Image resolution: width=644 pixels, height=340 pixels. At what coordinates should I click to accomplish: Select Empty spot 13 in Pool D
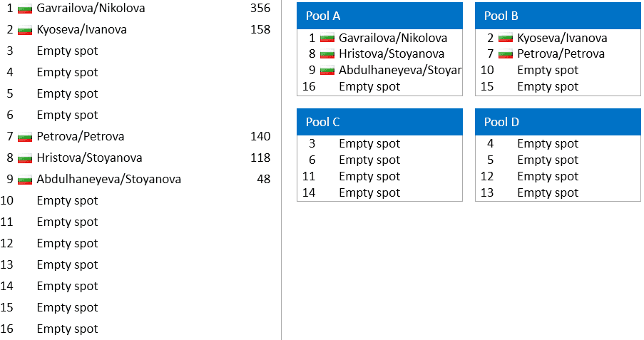[548, 192]
